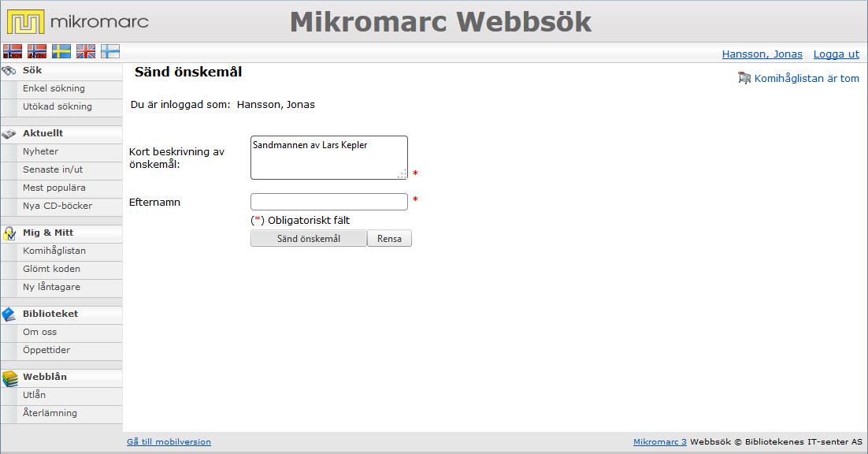Grab the text area resize handle
The height and width of the screenshot is (454, 868).
(x=402, y=174)
